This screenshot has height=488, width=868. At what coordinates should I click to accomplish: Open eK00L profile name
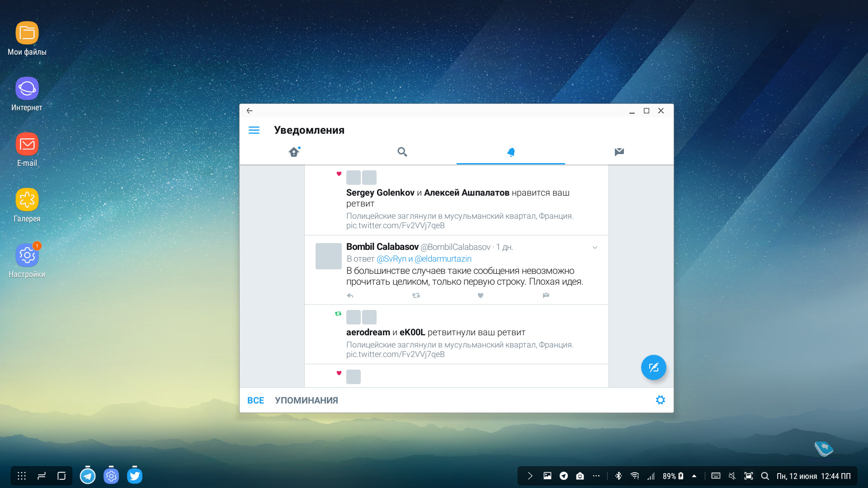[412, 332]
